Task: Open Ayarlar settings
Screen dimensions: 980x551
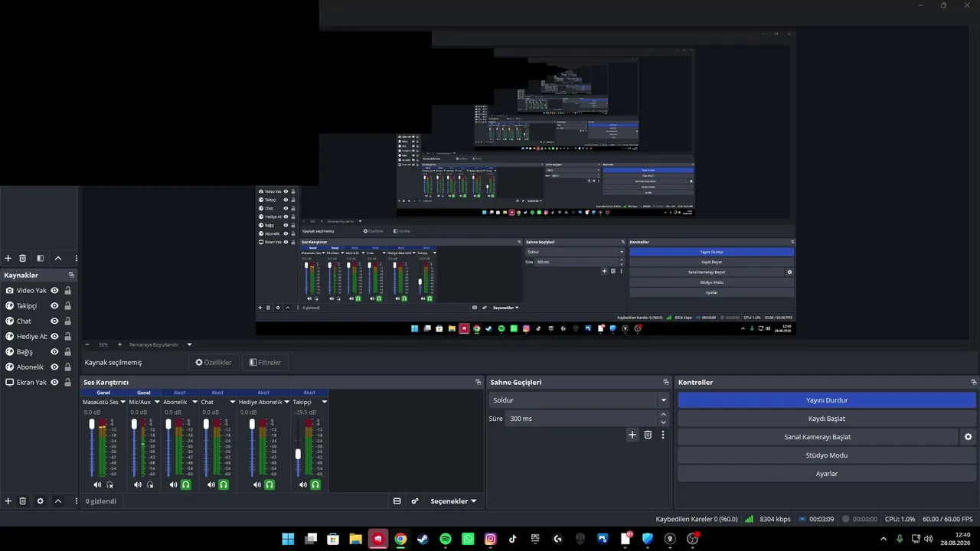Action: pyautogui.click(x=827, y=474)
